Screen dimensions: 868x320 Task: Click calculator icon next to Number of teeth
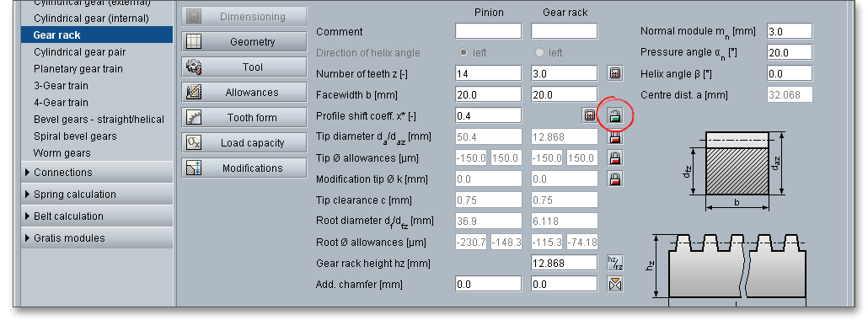[614, 73]
